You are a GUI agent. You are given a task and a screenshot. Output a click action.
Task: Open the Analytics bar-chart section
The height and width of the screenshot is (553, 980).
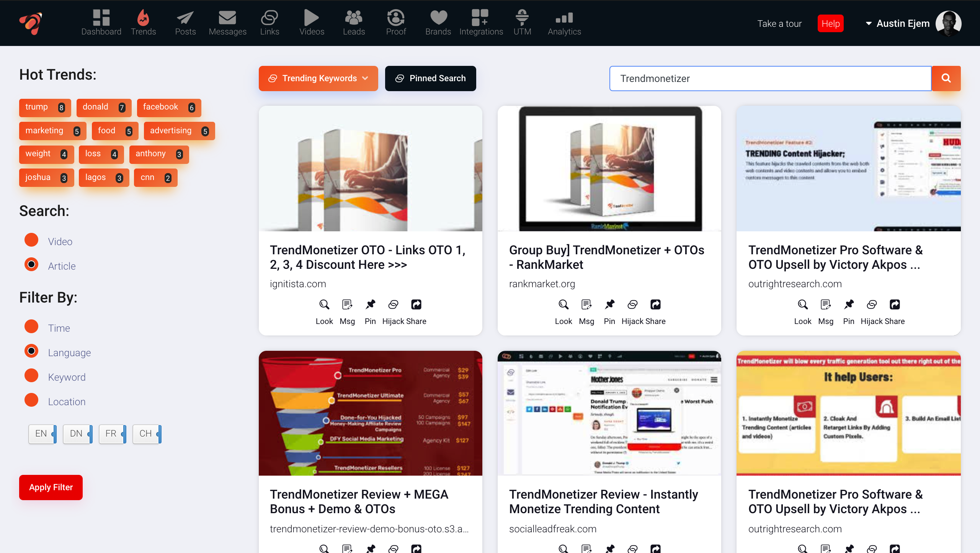(x=564, y=23)
